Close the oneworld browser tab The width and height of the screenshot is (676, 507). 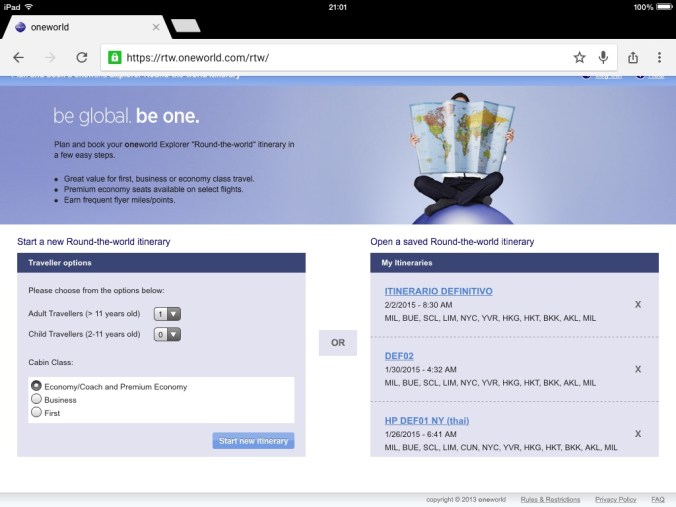pos(155,27)
